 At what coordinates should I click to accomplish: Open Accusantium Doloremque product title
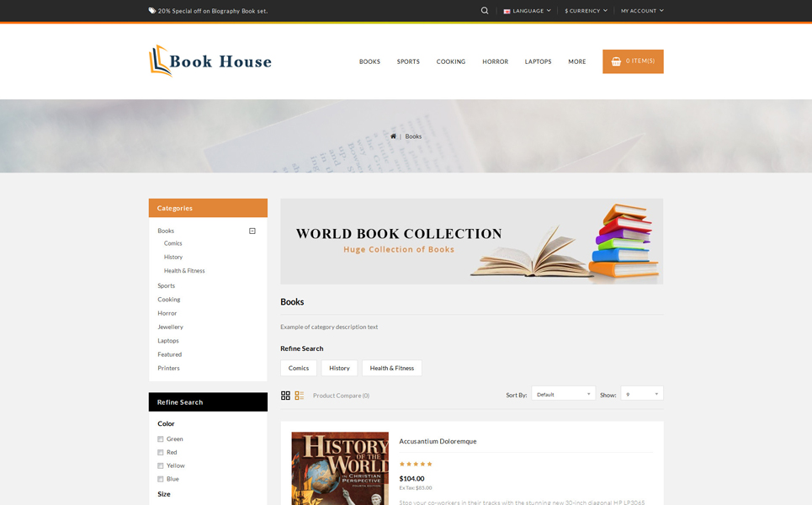[438, 441]
